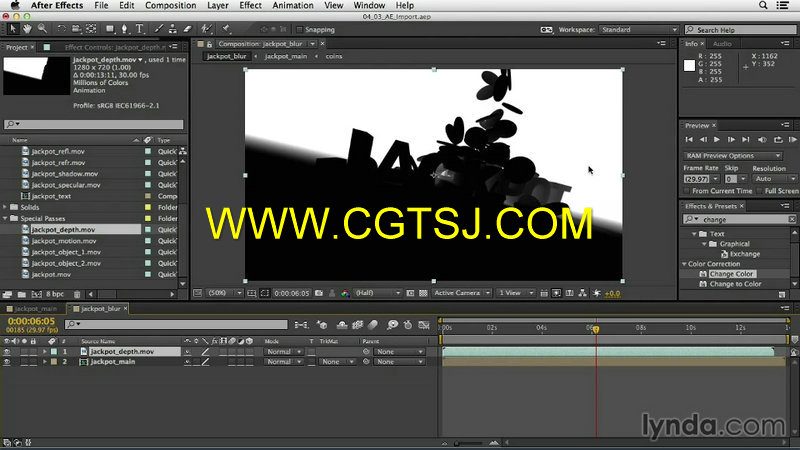Open the viewer magnification ratio dropdown

click(224, 293)
